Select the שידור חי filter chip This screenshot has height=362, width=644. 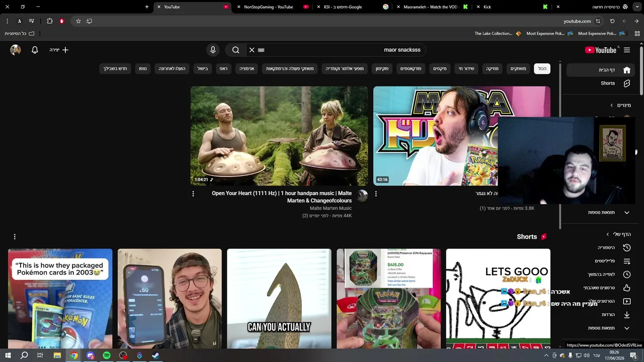click(466, 68)
